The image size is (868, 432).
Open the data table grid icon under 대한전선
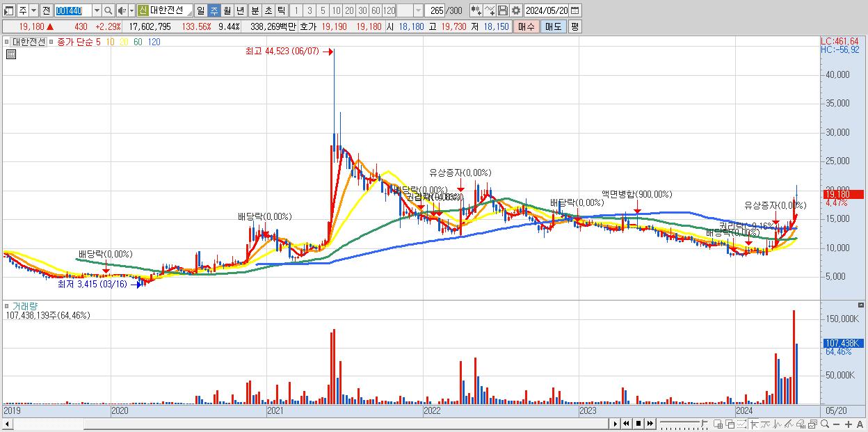pyautogui.click(x=10, y=54)
